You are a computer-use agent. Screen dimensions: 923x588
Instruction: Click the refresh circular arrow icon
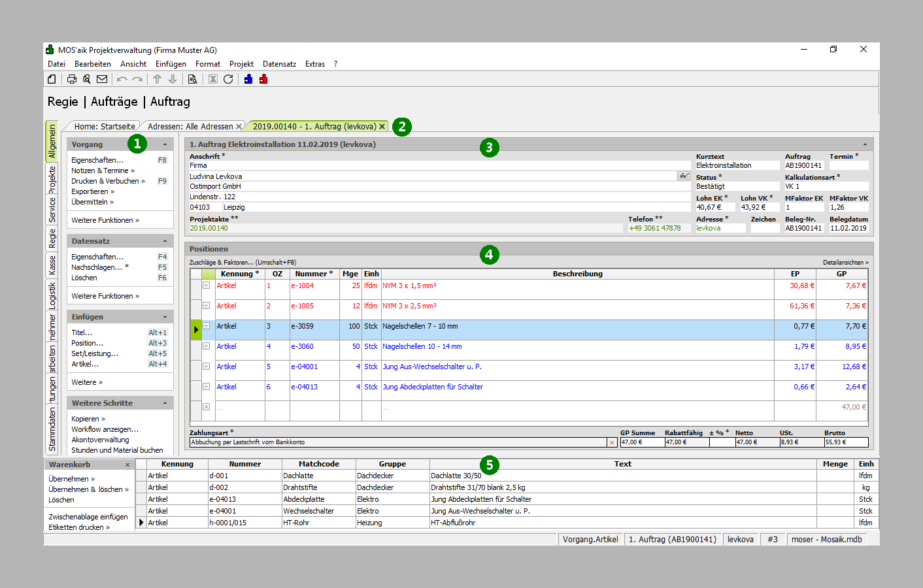pos(228,79)
